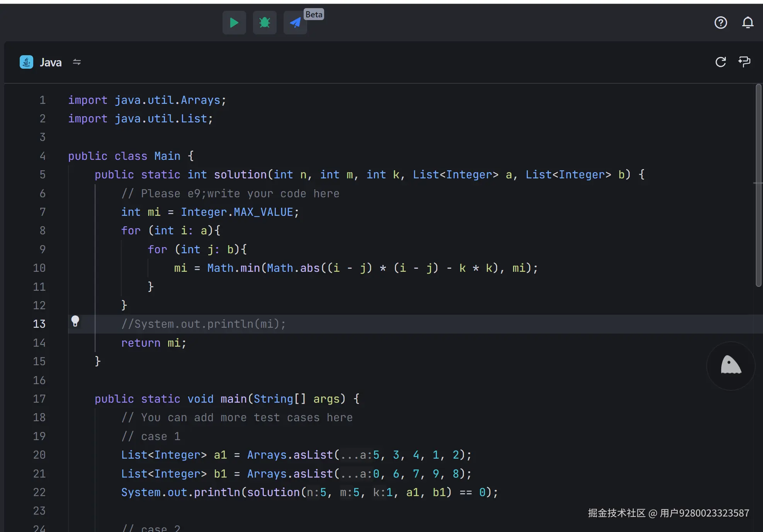Click the main method declaration
Viewport: 763px width, 532px height.
coord(233,399)
